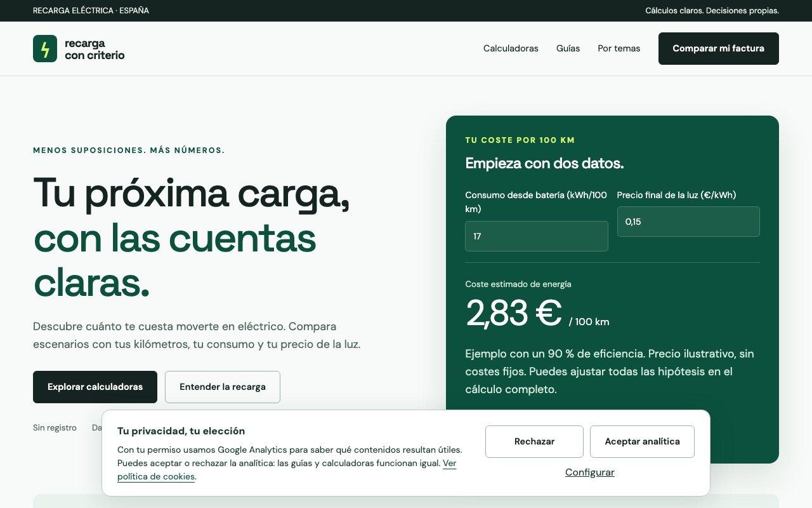812x508 pixels.
Task: Click the / 100 km unit text
Action: point(589,322)
